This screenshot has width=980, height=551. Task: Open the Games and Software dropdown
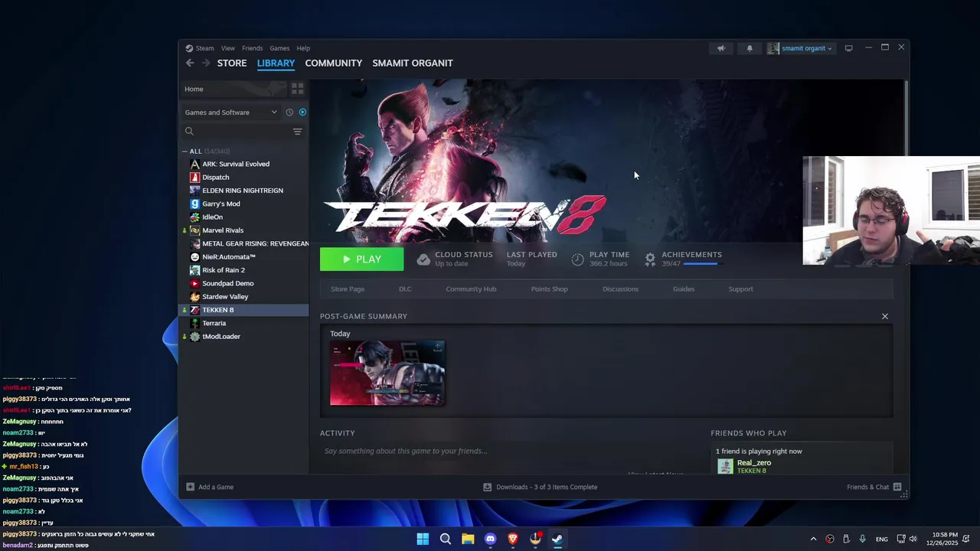click(230, 112)
